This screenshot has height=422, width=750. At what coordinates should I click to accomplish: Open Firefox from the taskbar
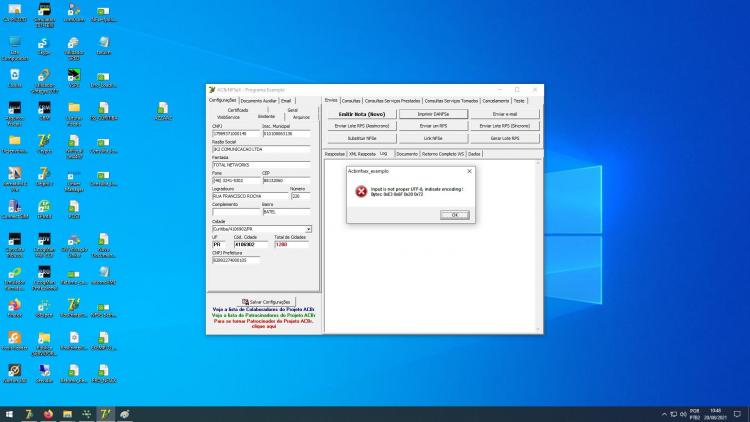point(48,414)
